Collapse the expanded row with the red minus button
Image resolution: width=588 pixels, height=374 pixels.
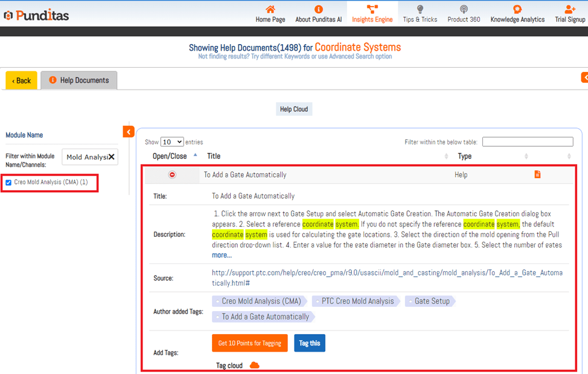pyautogui.click(x=172, y=175)
